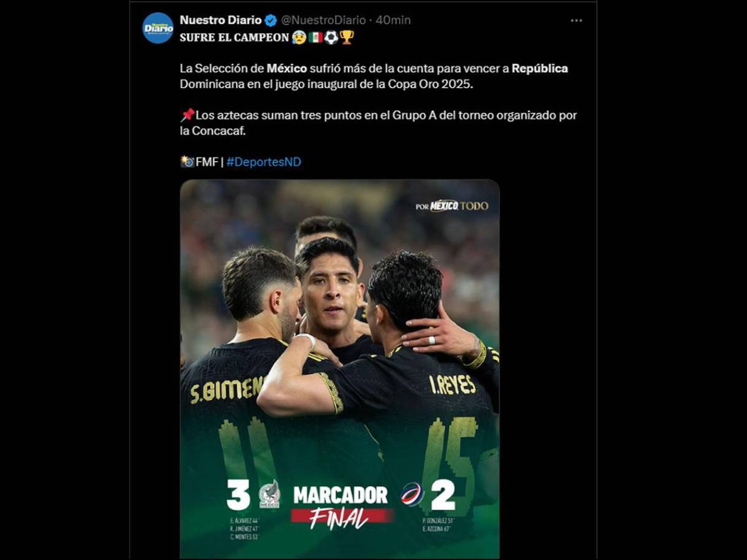Open the Nuestro Diario display name link
This screenshot has width=747, height=560.
coord(221,20)
